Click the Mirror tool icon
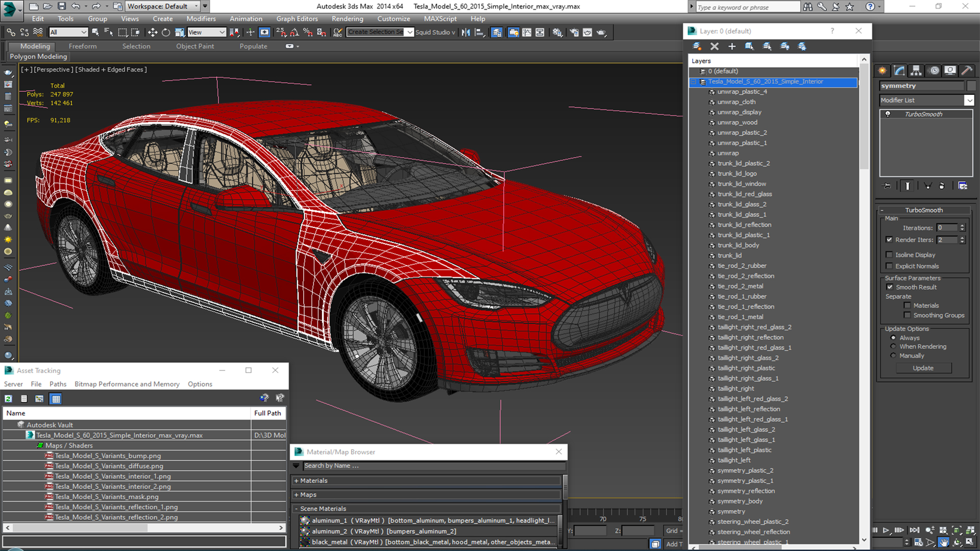This screenshot has height=551, width=980. 466,32
